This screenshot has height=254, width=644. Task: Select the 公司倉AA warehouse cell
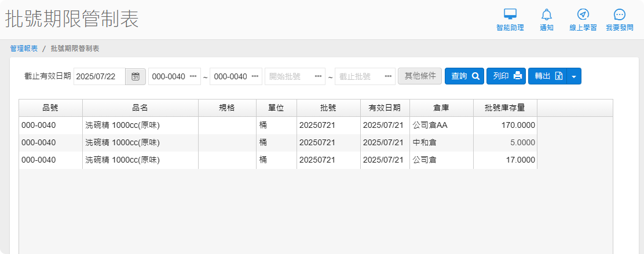click(x=441, y=126)
